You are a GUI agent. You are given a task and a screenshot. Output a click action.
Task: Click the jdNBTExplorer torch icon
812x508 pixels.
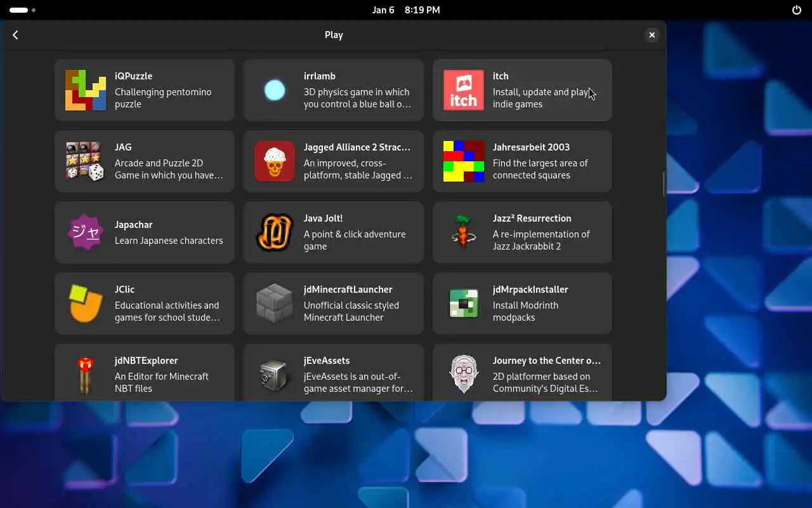tap(85, 375)
